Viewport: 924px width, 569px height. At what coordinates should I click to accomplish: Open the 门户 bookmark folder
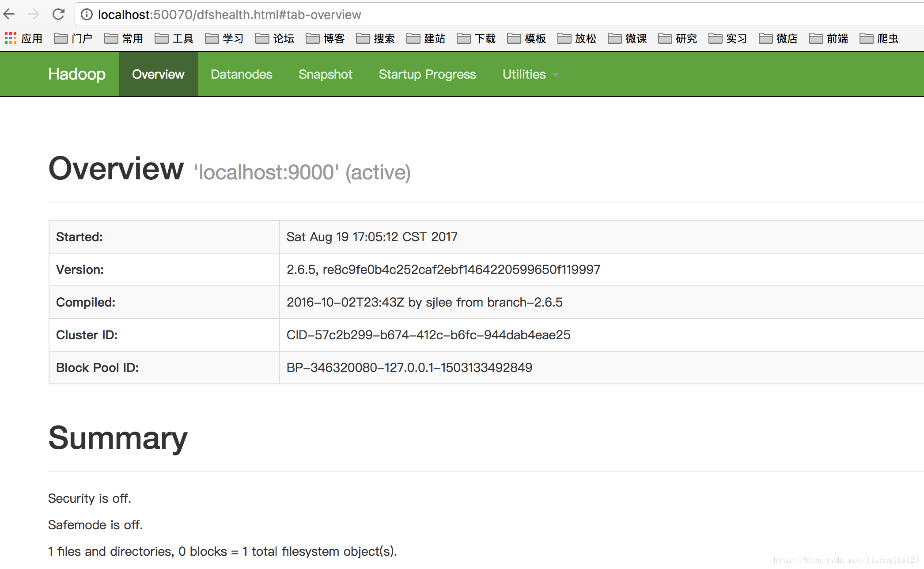(x=73, y=38)
